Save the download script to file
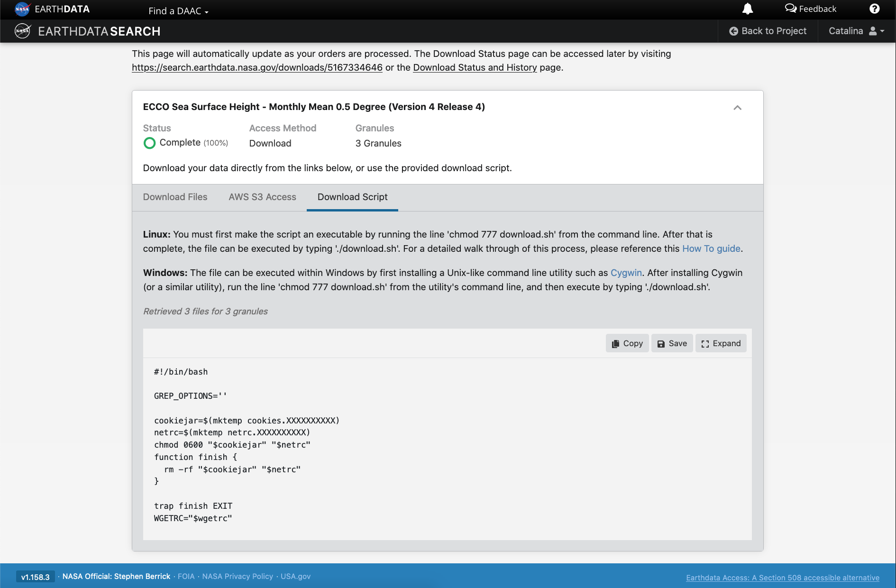The image size is (896, 588). (672, 343)
